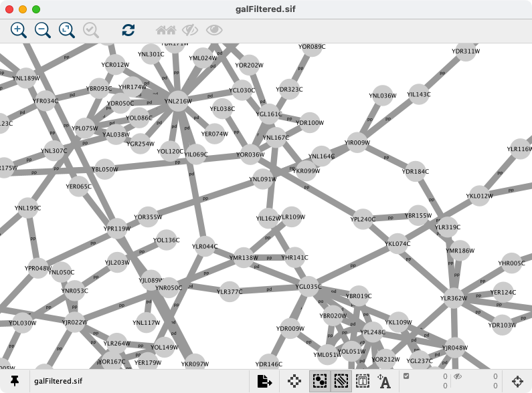Select the YGL035C node
Image resolution: width=532 pixels, height=393 pixels.
click(x=308, y=287)
